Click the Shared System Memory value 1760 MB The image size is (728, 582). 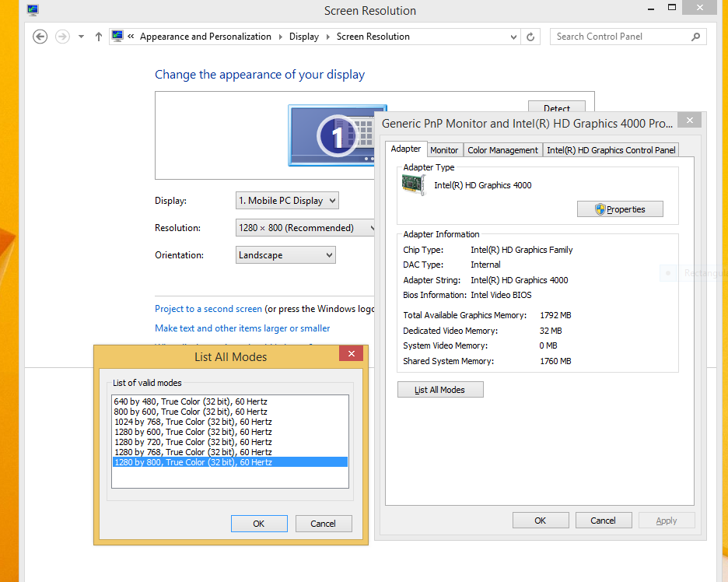coord(555,361)
